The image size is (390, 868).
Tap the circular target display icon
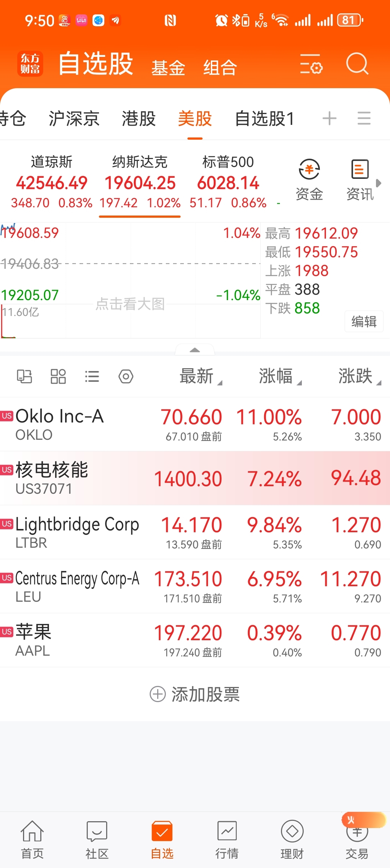click(x=126, y=376)
